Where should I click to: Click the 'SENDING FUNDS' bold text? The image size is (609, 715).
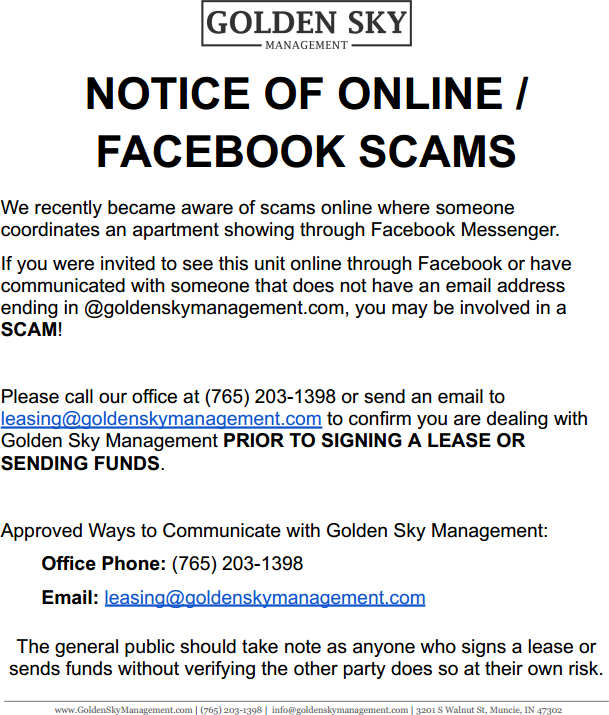click(x=80, y=463)
